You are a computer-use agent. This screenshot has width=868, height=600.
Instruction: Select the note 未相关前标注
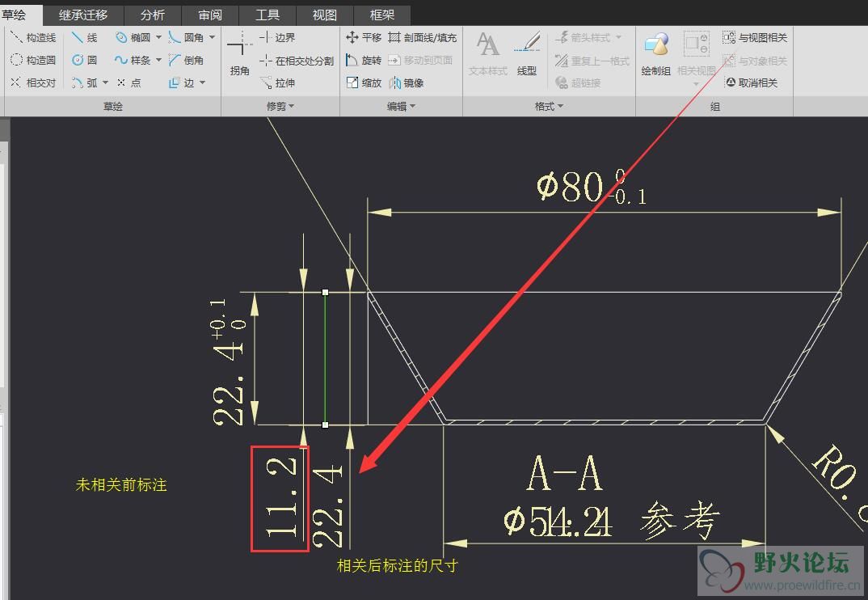click(x=120, y=484)
